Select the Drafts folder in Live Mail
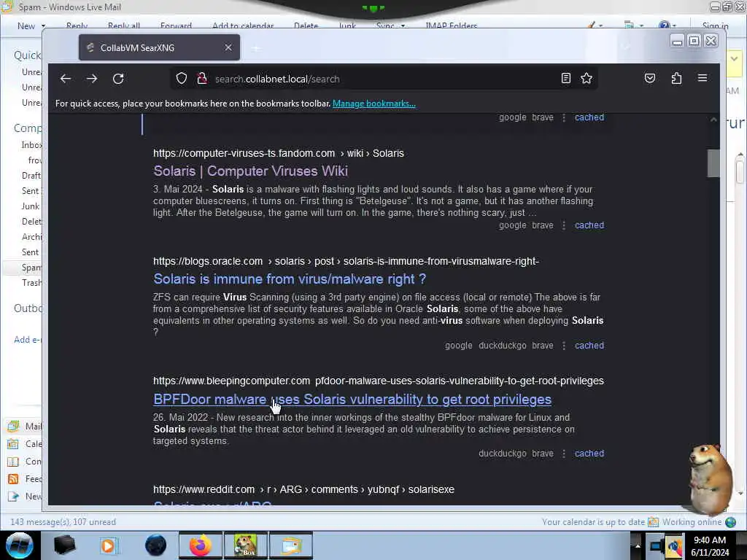This screenshot has height=560, width=747. point(31,175)
